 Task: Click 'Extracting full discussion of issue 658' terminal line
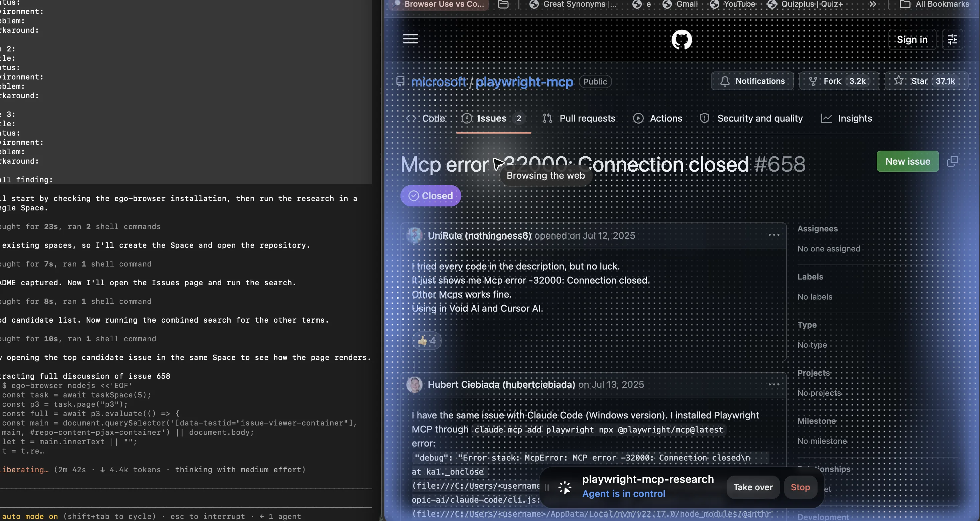click(x=85, y=376)
